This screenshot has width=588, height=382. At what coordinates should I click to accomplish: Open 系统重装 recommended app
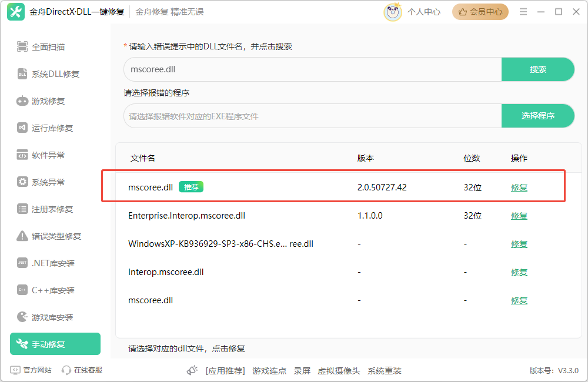[x=385, y=371]
